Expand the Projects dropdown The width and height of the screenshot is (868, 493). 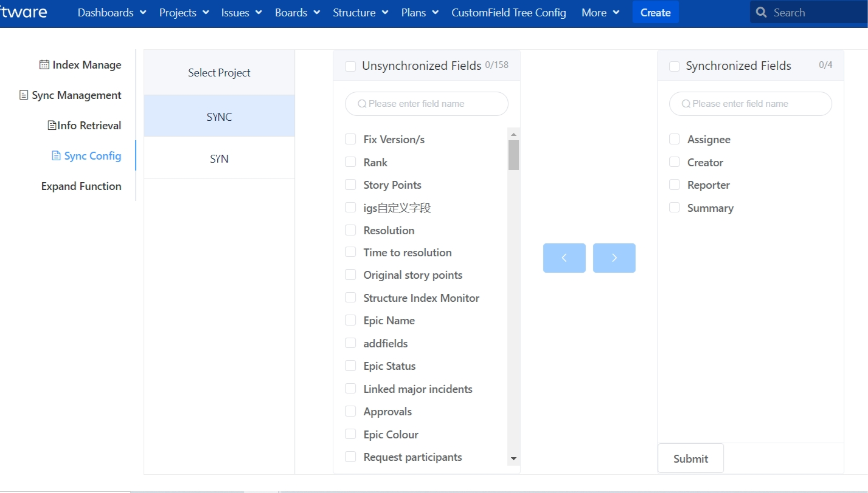click(x=184, y=13)
